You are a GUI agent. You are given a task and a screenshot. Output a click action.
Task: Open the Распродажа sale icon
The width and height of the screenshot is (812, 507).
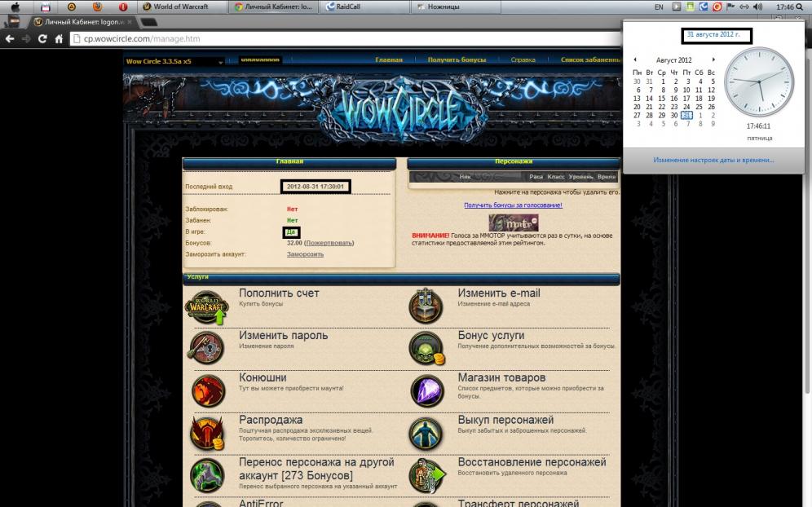[207, 434]
